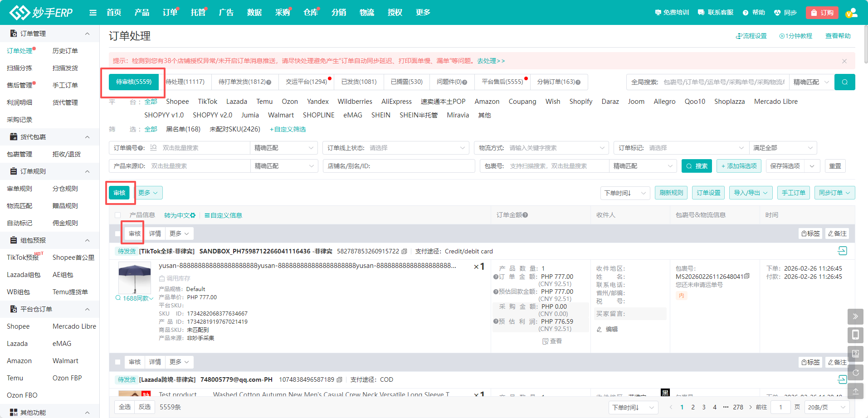Click the 去处理 link in warning banner
This screenshot has width=868, height=418.
coord(490,61)
